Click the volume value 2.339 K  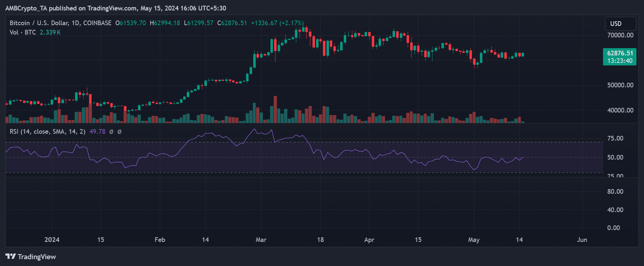[50, 32]
